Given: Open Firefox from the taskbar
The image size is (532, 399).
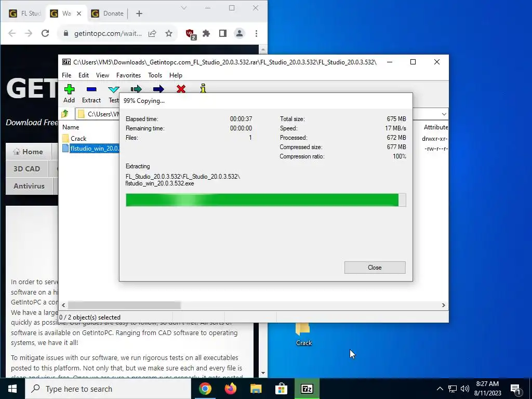Looking at the screenshot, I should pyautogui.click(x=230, y=389).
